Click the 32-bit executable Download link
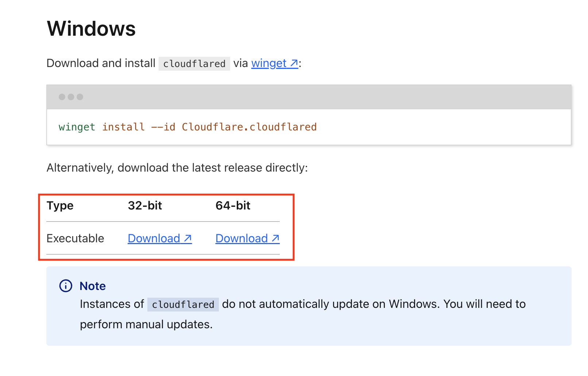Image resolution: width=588 pixels, height=376 pixels. (160, 238)
